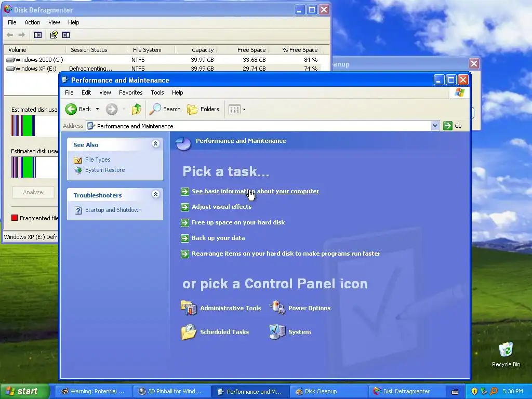
Task: Open Administrative Tools icon
Action: tap(189, 308)
